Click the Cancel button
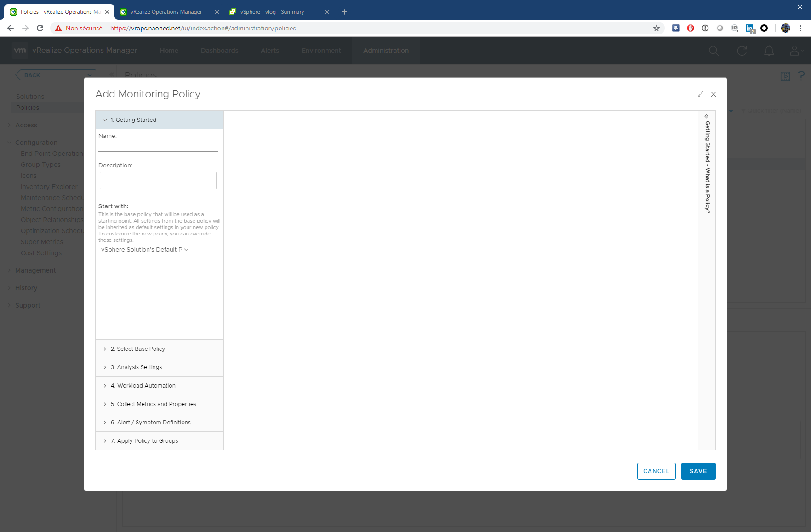 pos(656,471)
